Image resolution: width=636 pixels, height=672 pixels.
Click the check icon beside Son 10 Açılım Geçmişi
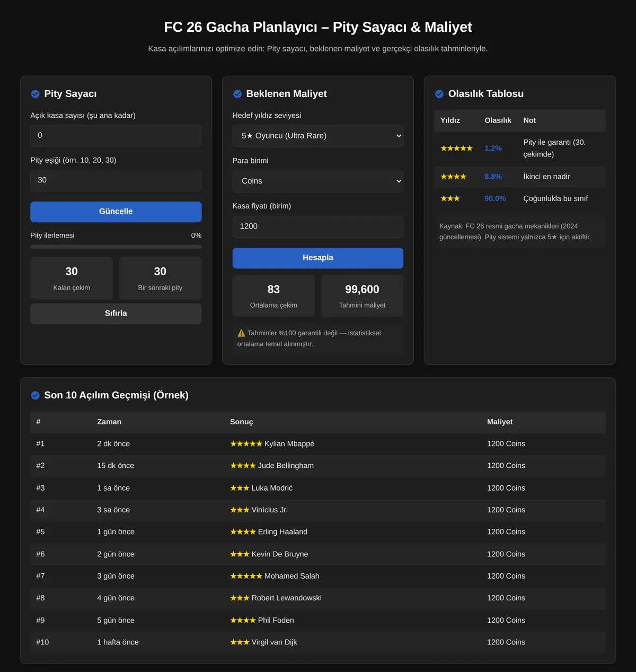point(35,395)
